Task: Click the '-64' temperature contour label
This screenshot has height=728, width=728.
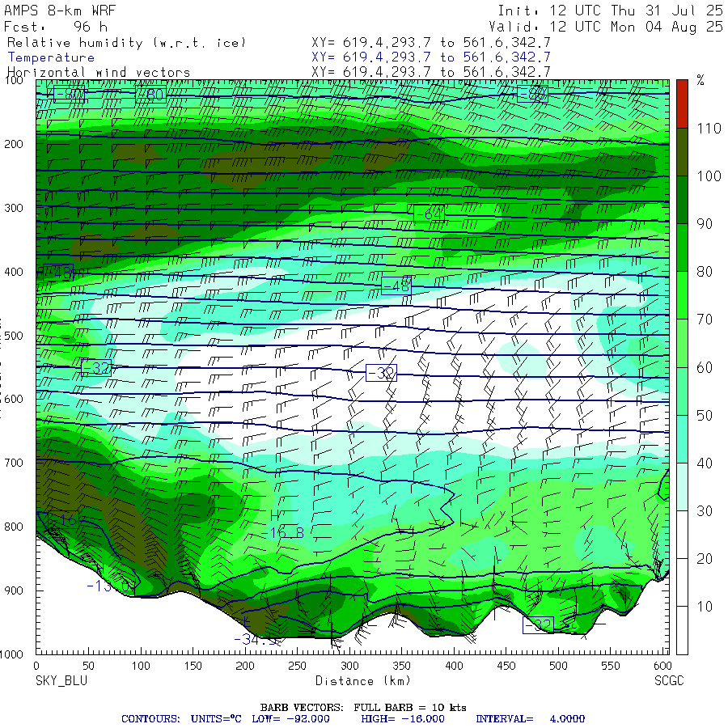Action: (x=429, y=213)
